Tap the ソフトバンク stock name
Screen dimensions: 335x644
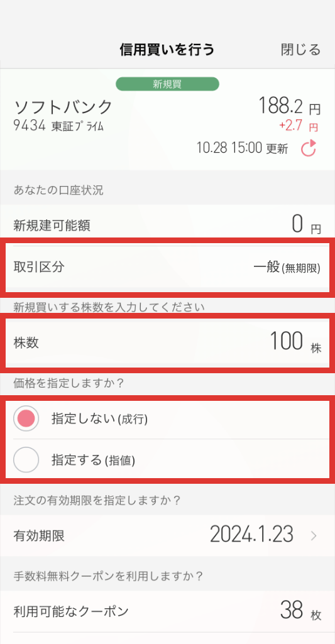[63, 107]
